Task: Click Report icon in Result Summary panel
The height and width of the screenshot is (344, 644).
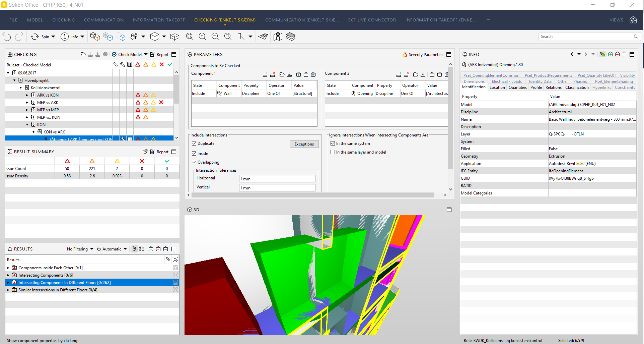Action: pos(159,152)
